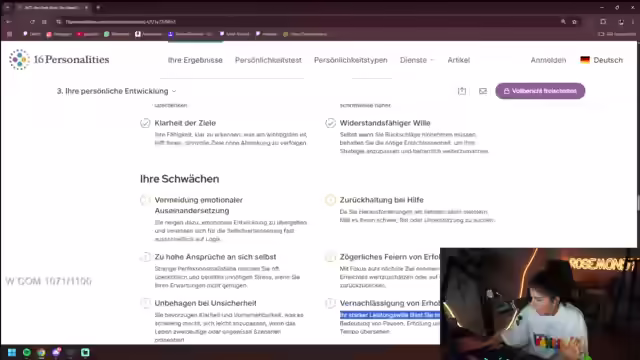Click the Vollbericht freischalten button
The image size is (640, 360).
click(x=540, y=91)
